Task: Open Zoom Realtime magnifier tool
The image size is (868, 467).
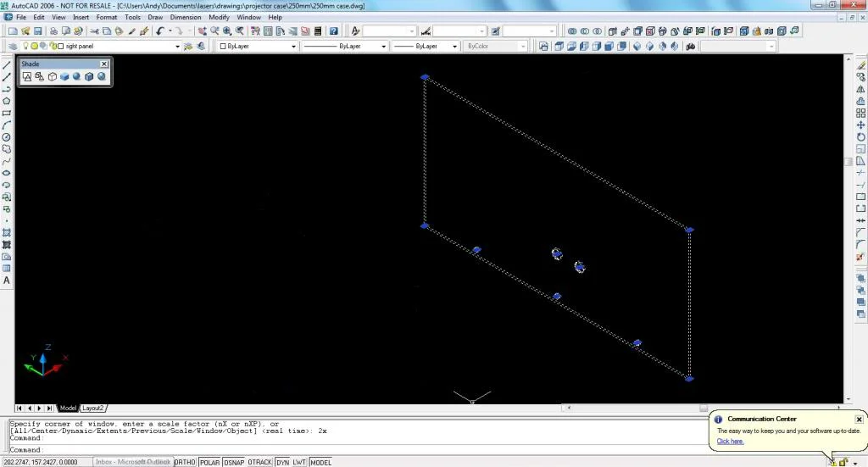Action: click(x=214, y=31)
